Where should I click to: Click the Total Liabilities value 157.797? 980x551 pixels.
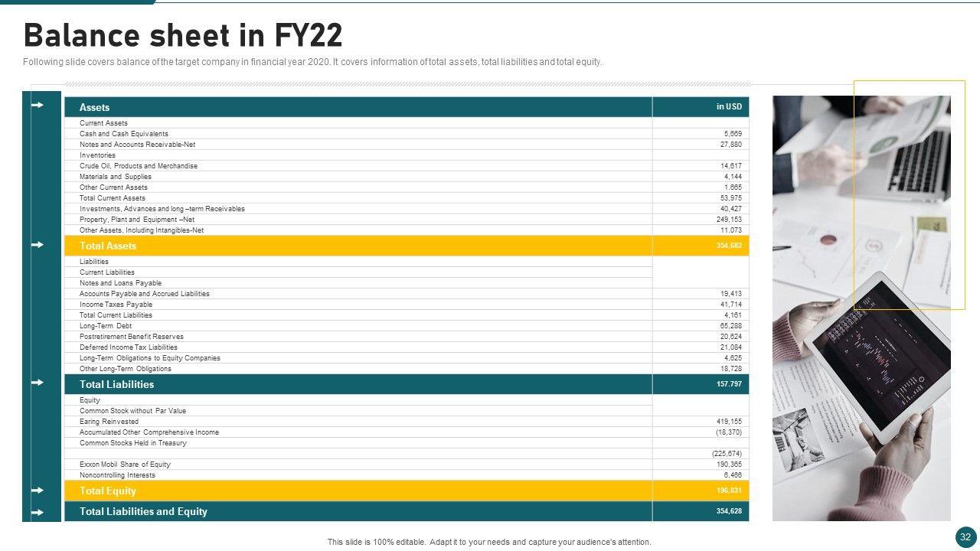729,384
